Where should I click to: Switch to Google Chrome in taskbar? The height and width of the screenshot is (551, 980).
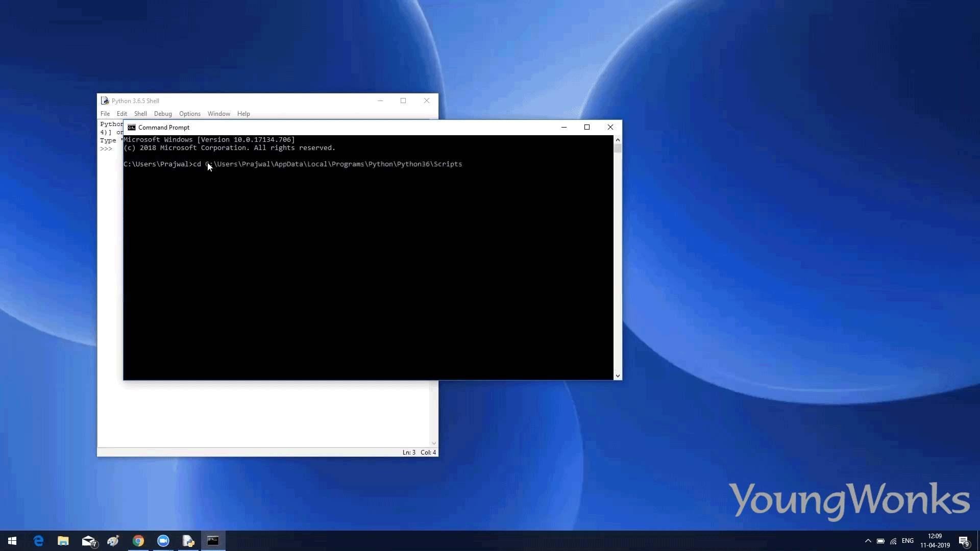138,541
